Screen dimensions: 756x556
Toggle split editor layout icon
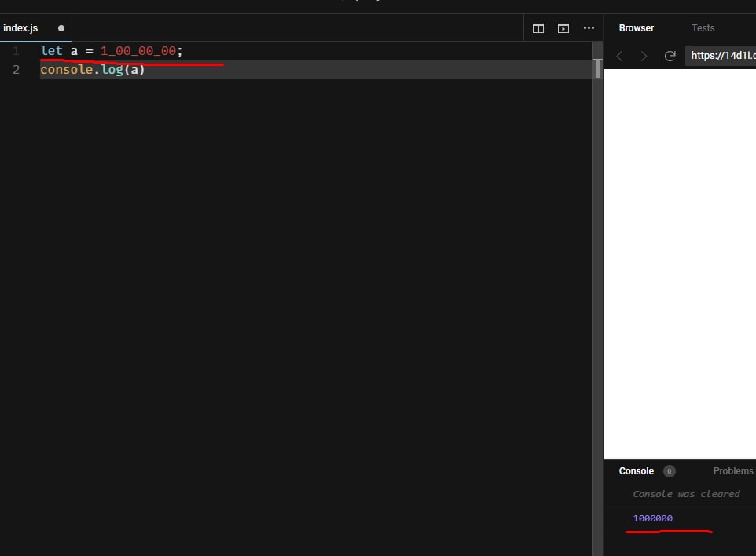pos(538,28)
